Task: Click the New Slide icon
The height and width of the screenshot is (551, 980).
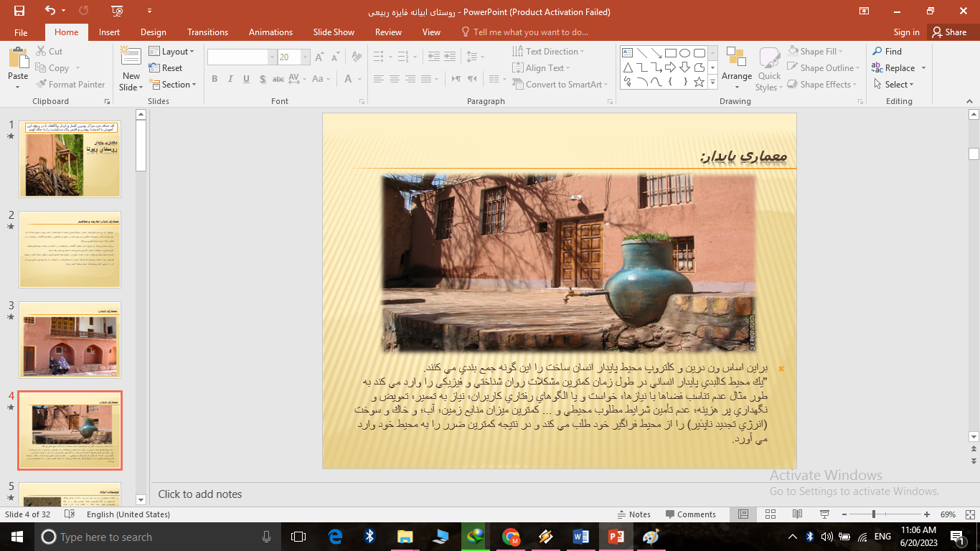Action: [131, 60]
